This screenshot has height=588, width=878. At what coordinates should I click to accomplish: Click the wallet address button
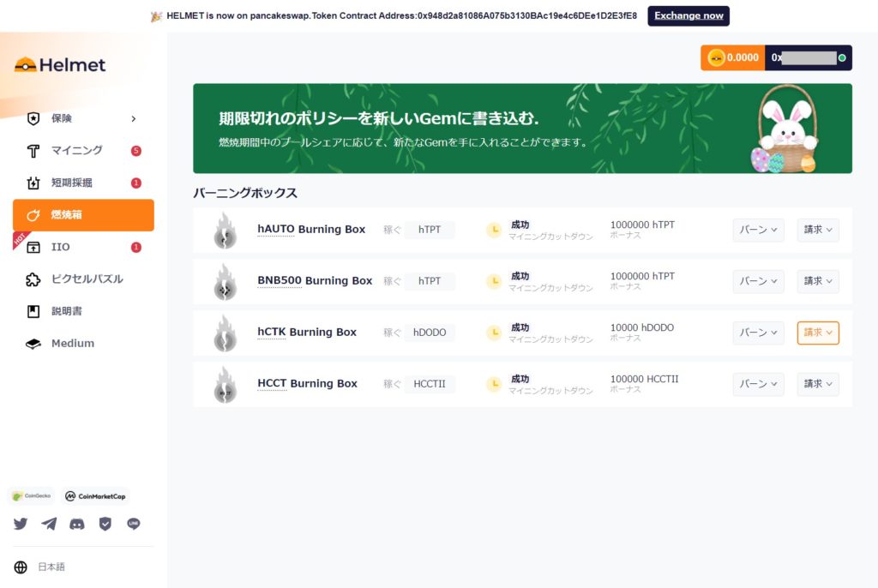[x=809, y=57]
